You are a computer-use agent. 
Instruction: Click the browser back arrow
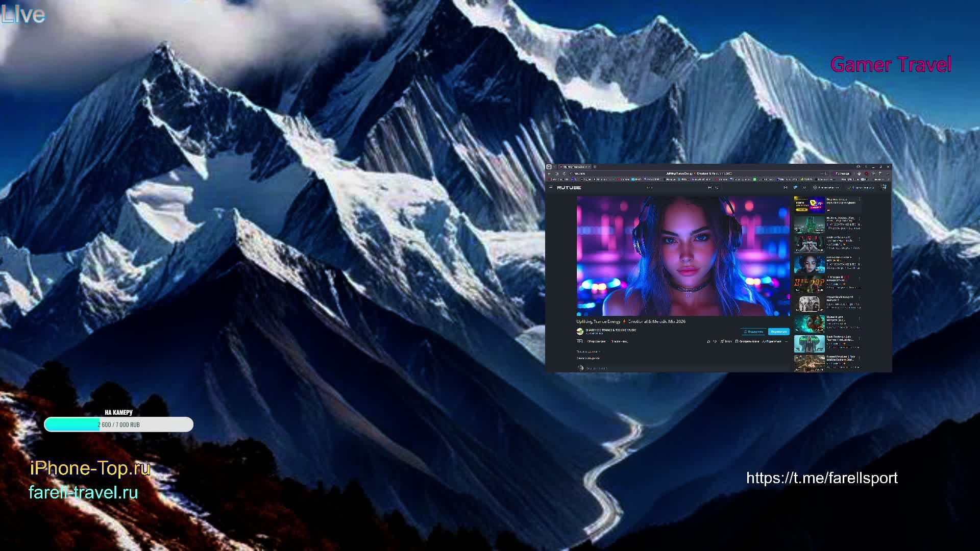pyautogui.click(x=549, y=173)
